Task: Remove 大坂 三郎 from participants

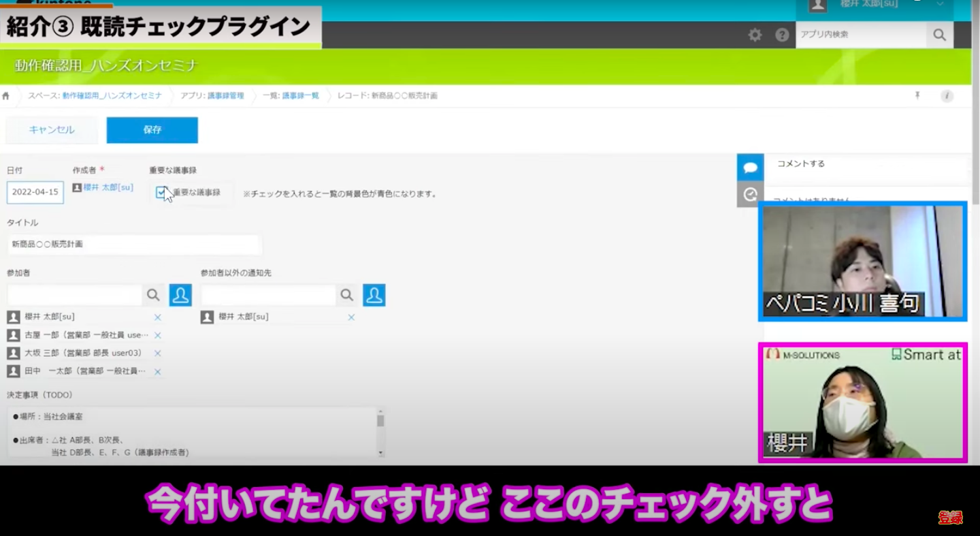Action: click(x=157, y=353)
